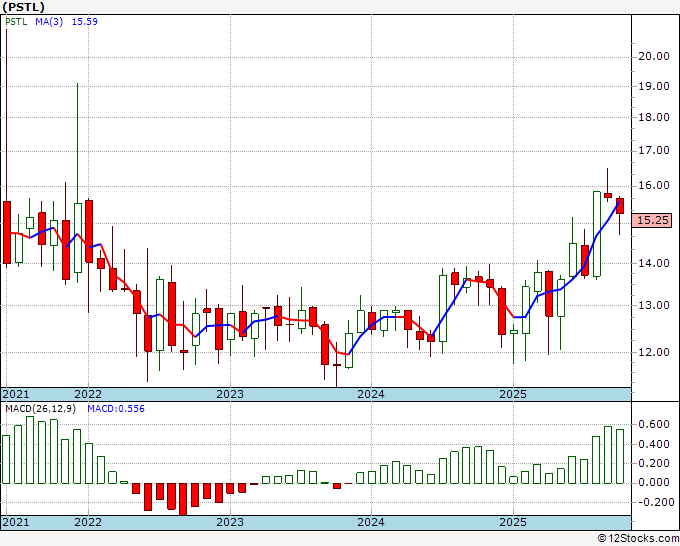Click the red 15.25 current price tag

652,220
